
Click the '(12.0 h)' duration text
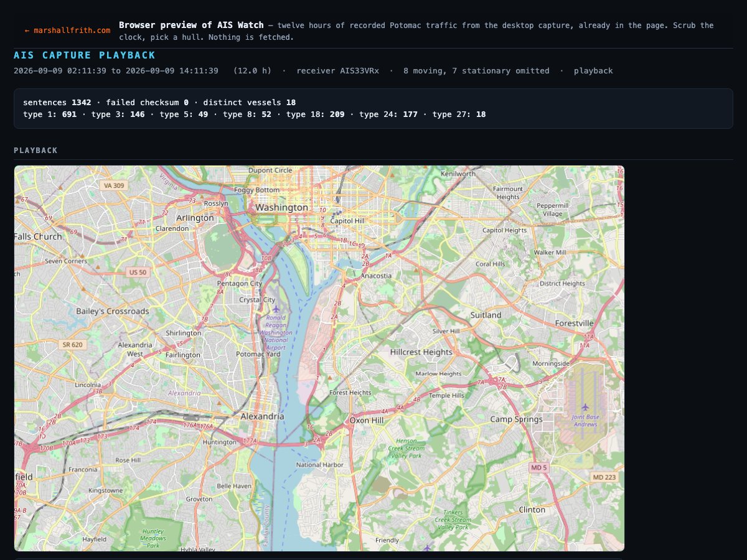(x=252, y=71)
